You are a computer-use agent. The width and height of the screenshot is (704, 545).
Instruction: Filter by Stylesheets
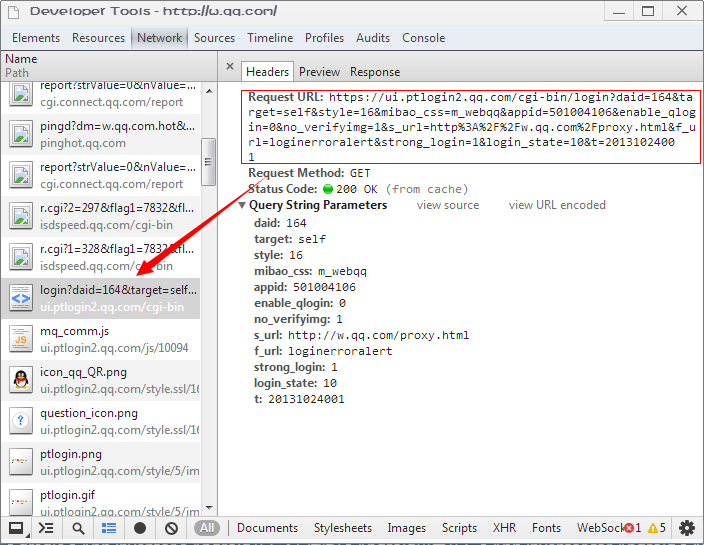pyautogui.click(x=343, y=528)
